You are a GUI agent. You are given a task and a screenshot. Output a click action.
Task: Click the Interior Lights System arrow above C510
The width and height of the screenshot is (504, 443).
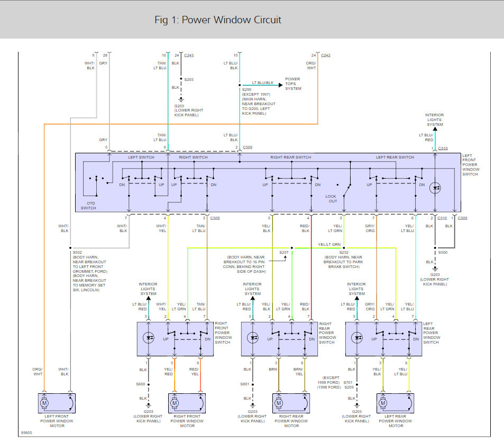pos(435,130)
